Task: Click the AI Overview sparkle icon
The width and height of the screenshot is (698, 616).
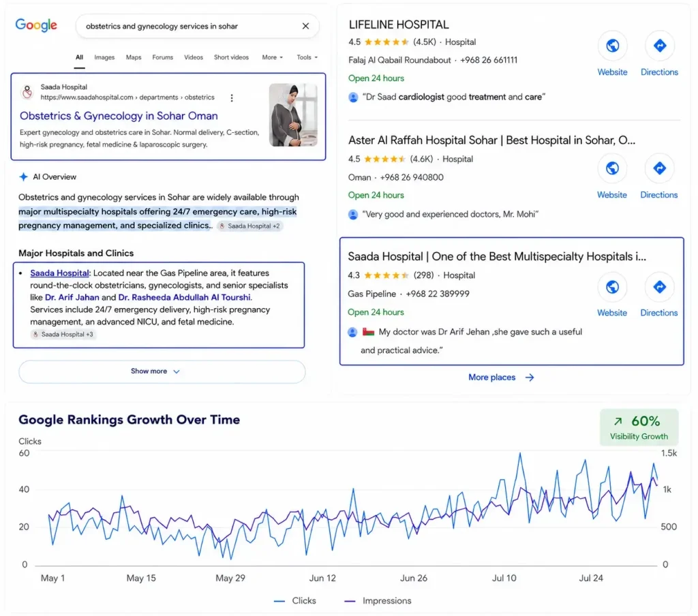Action: click(x=24, y=176)
